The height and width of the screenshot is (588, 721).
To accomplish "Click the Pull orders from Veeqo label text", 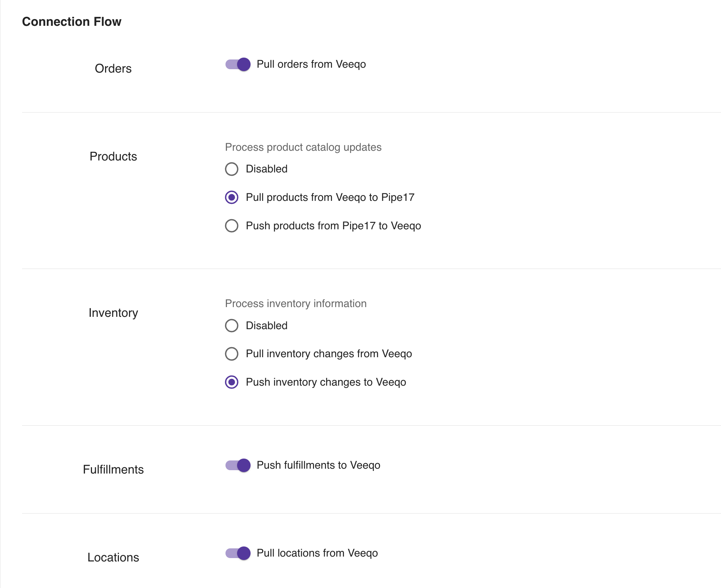I will point(311,64).
